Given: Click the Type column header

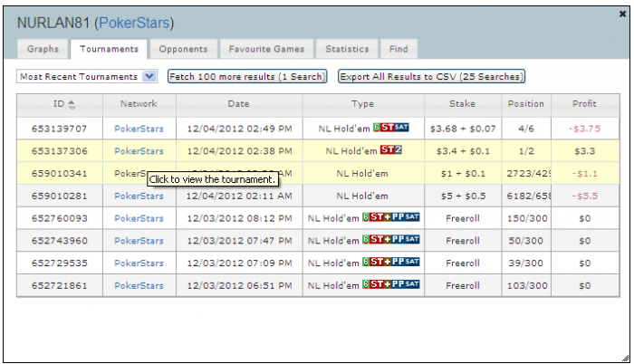Looking at the screenshot, I should [x=362, y=104].
